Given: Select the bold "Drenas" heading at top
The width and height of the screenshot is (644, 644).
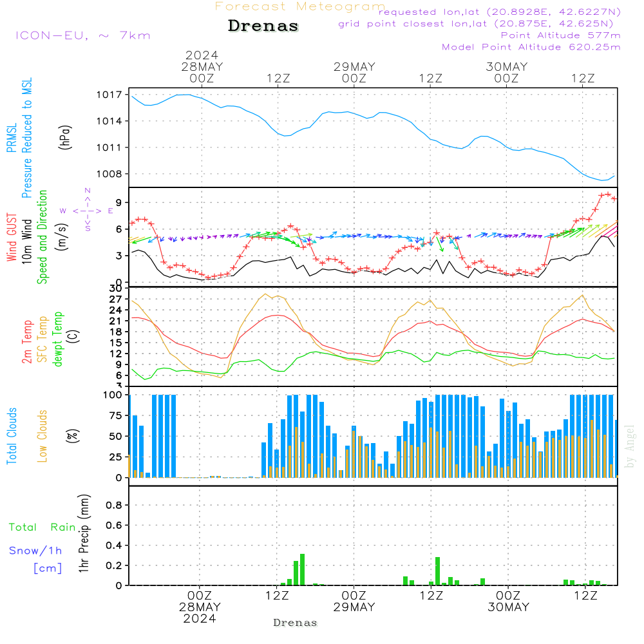Looking at the screenshot, I should [x=263, y=26].
